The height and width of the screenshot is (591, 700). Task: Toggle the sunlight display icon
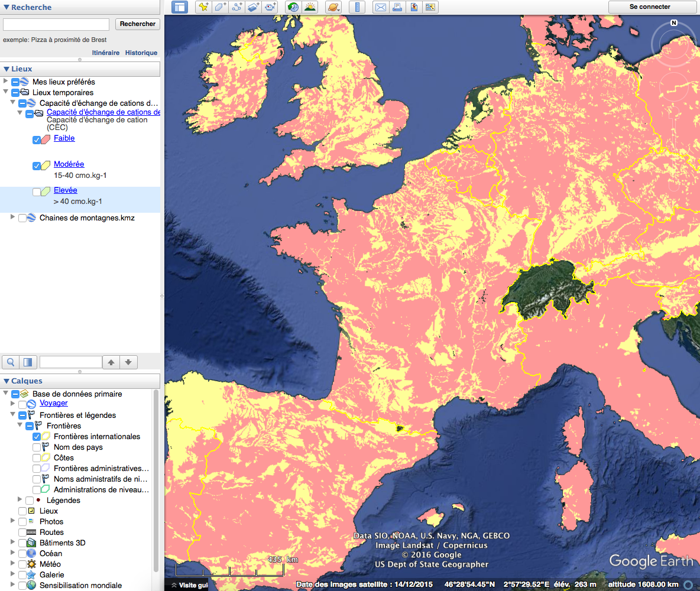pyautogui.click(x=309, y=7)
